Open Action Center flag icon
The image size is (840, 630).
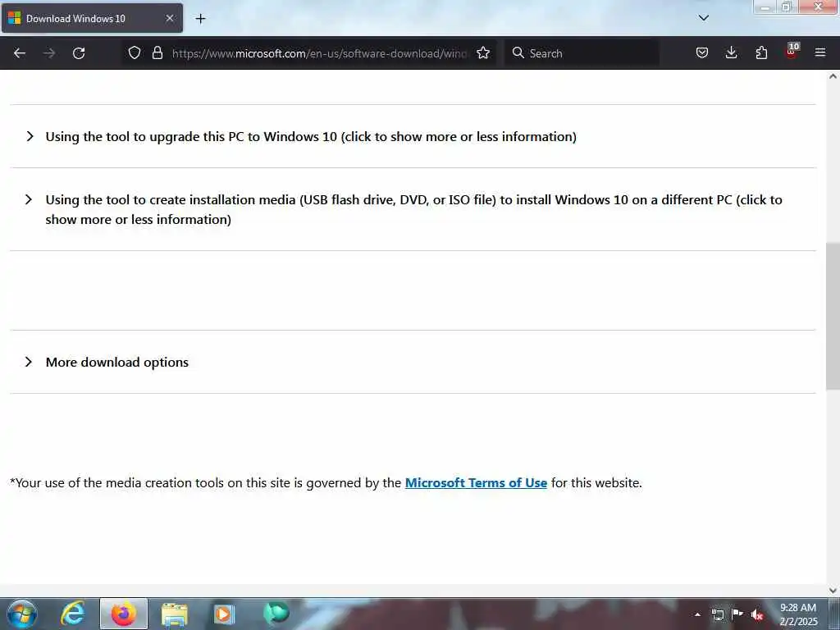737,614
